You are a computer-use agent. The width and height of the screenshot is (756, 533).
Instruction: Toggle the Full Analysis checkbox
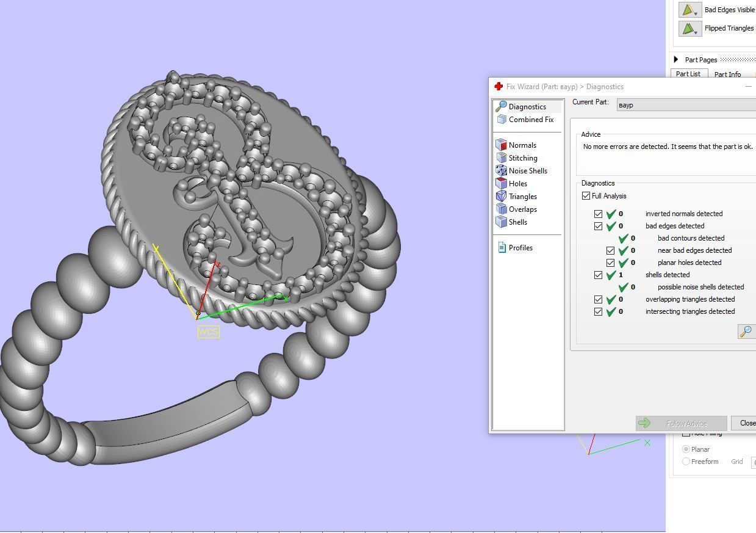click(586, 196)
